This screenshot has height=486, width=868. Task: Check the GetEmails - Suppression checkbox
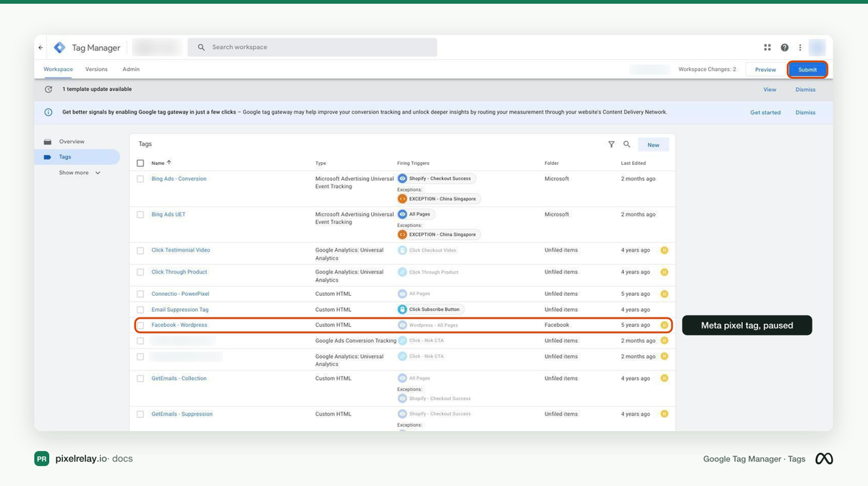coord(140,414)
